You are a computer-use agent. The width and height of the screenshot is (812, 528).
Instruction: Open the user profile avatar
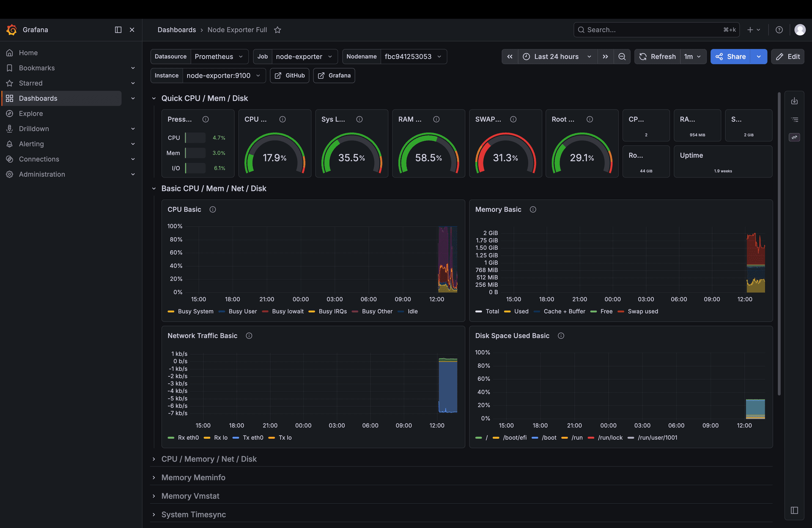pos(800,30)
